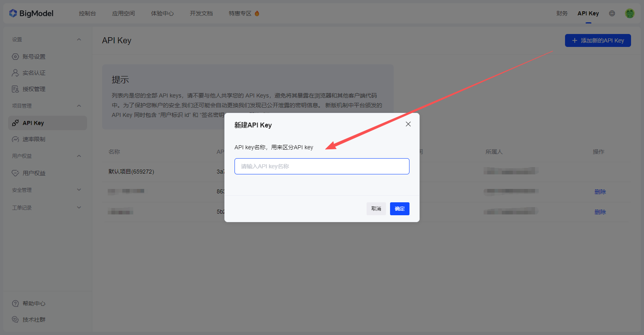Collapse the 项目管理 sidebar section
The height and width of the screenshot is (335, 644).
79,106
